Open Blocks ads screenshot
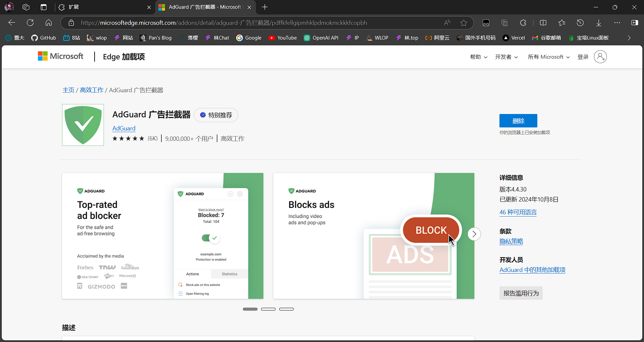Screen dimensions: 644x342 [x=374, y=236]
